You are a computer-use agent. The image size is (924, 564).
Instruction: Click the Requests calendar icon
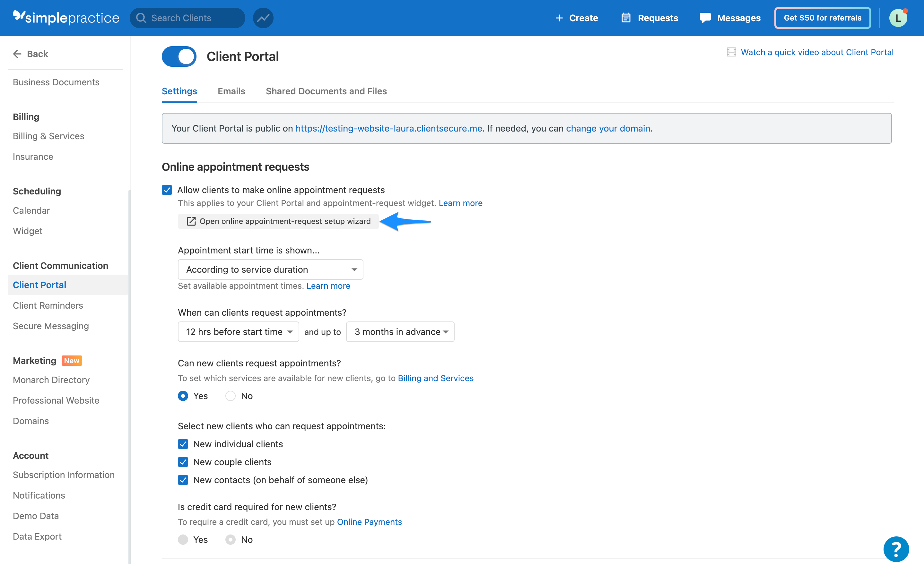pos(626,18)
